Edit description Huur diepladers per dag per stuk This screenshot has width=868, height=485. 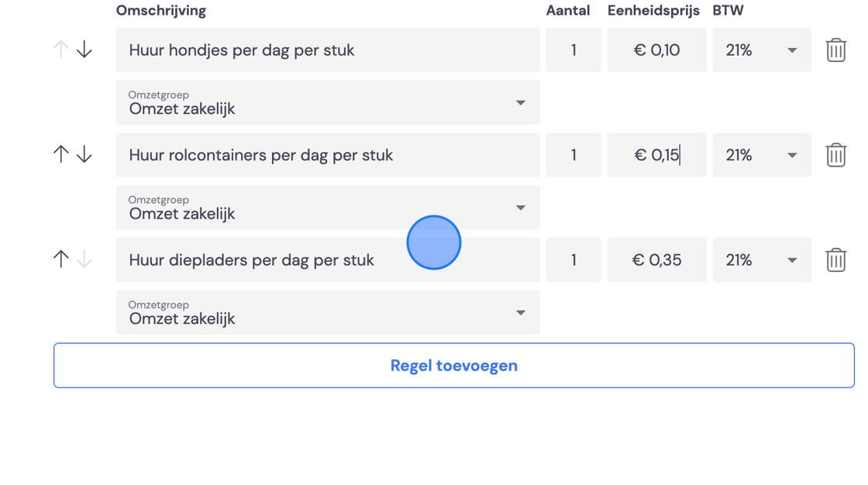click(x=328, y=260)
